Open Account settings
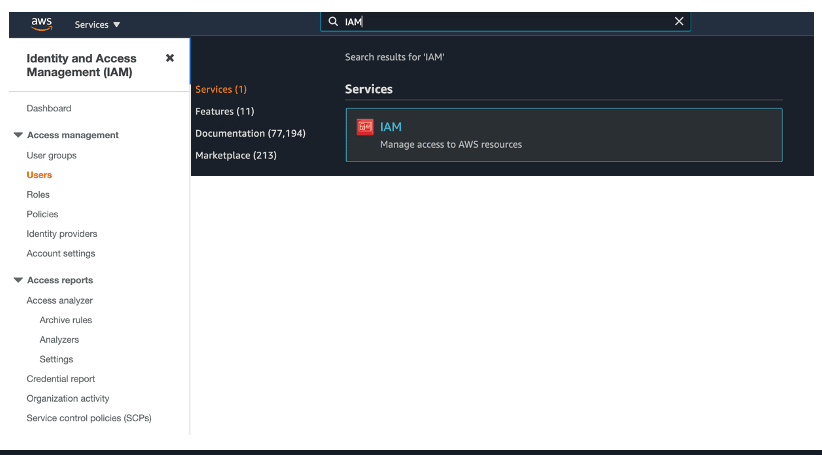 61,254
